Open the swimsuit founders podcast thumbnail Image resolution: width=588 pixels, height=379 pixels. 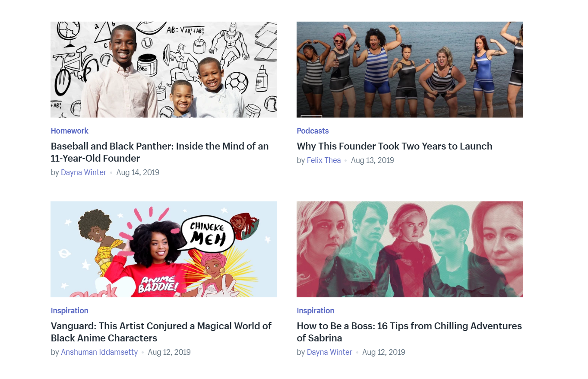click(410, 70)
